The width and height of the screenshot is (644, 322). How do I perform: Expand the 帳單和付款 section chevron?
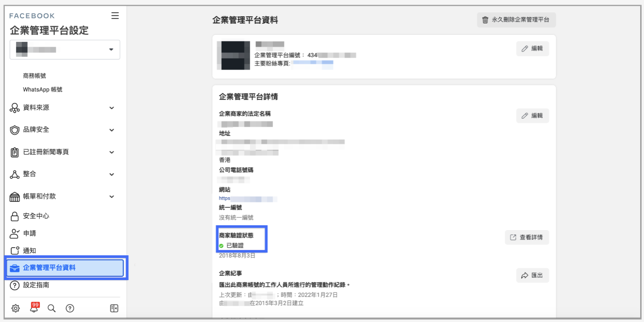point(112,197)
